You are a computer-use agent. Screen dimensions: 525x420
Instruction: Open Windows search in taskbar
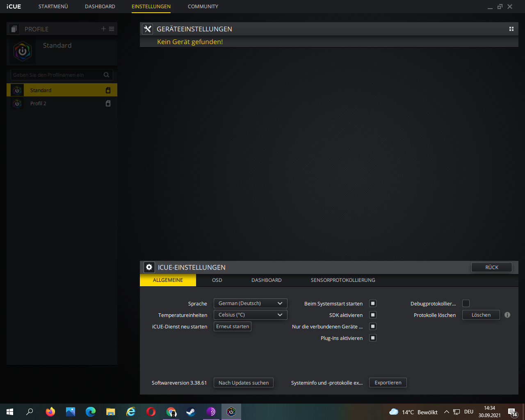30,412
